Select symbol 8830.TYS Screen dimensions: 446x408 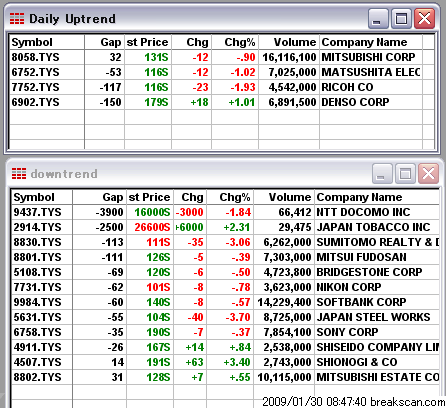[x=37, y=242]
